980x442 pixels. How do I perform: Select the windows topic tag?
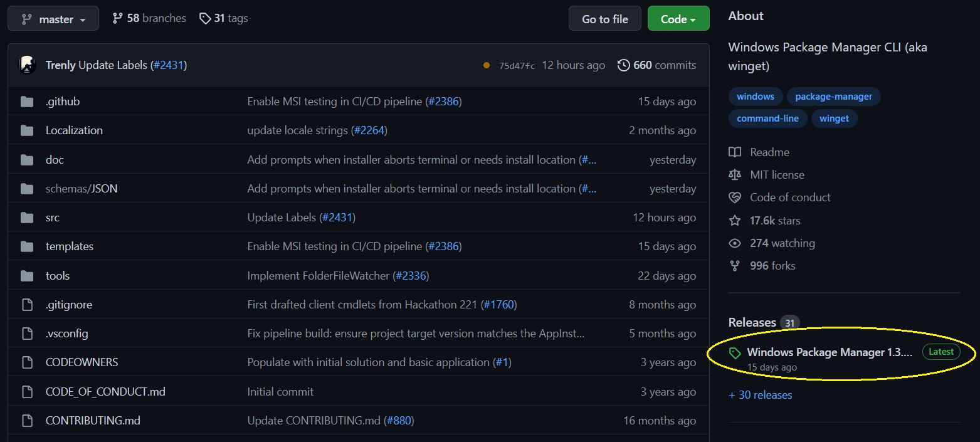pos(756,97)
